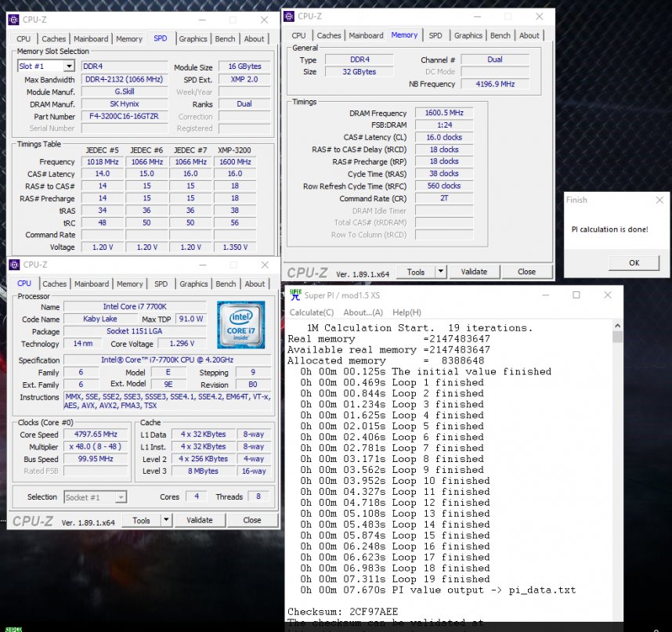Click the Super PI title bar icon
The width and height of the screenshot is (672, 632).
coord(294,295)
